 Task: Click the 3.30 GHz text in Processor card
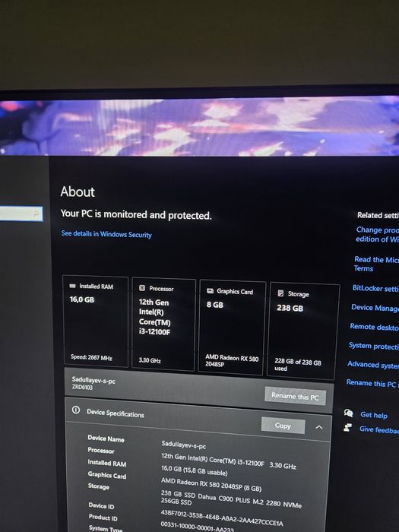150,360
